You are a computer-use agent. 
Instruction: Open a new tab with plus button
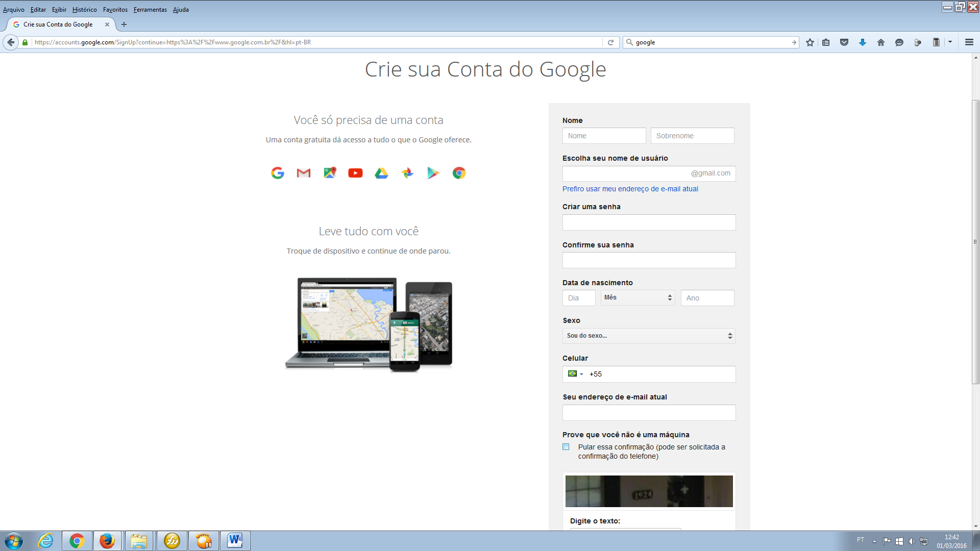(x=124, y=24)
